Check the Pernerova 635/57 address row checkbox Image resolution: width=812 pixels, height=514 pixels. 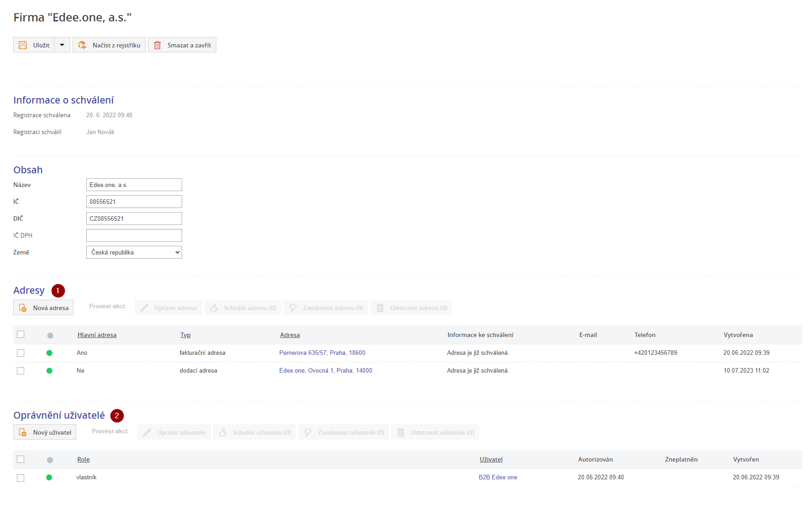click(21, 353)
